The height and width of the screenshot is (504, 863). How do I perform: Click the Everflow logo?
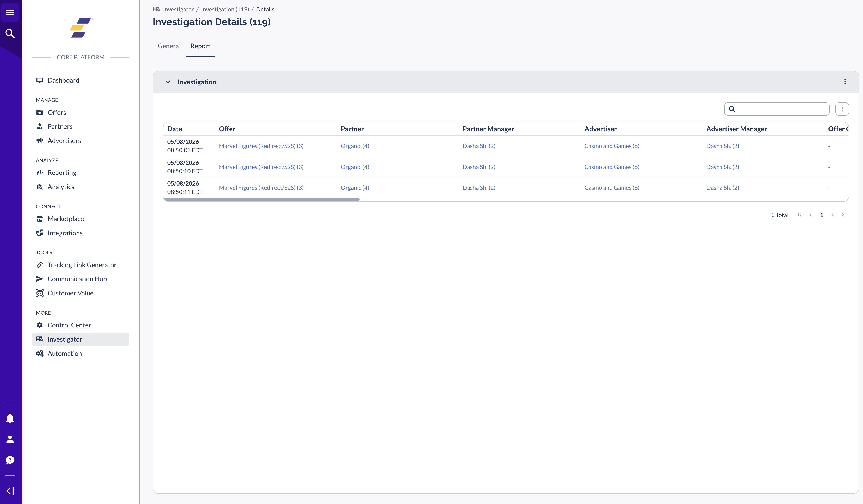coord(81,28)
